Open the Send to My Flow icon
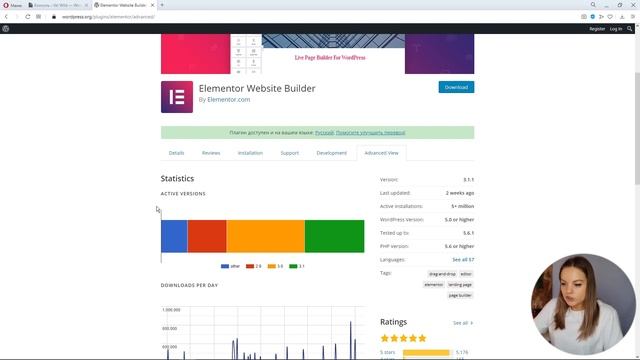This screenshot has width=640, height=360. [601, 17]
